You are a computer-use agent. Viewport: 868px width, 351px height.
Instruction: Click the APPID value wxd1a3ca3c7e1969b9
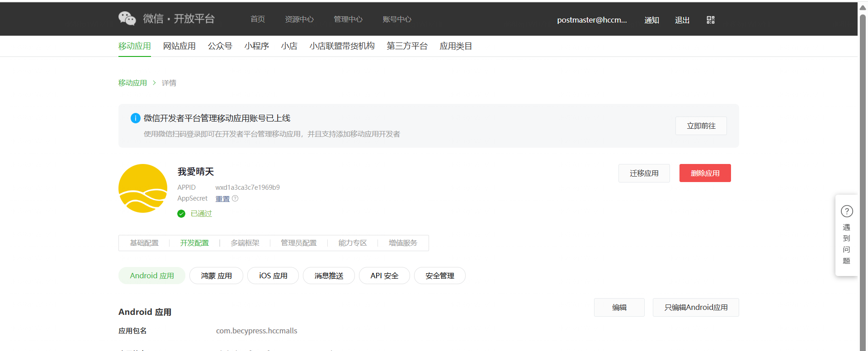coord(247,187)
